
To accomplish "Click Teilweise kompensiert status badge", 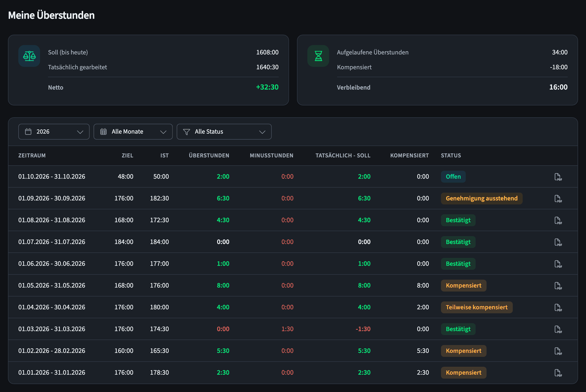I will 476,307.
